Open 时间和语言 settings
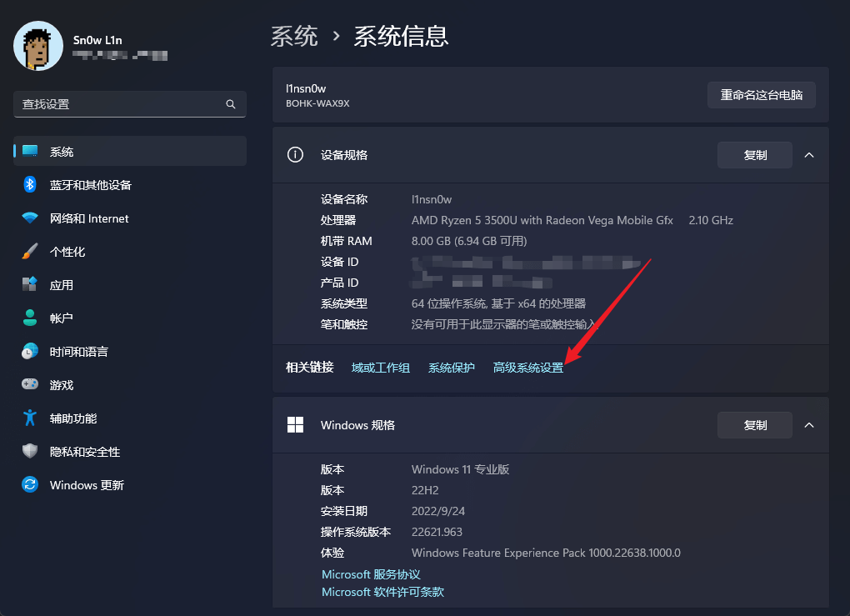 point(130,351)
